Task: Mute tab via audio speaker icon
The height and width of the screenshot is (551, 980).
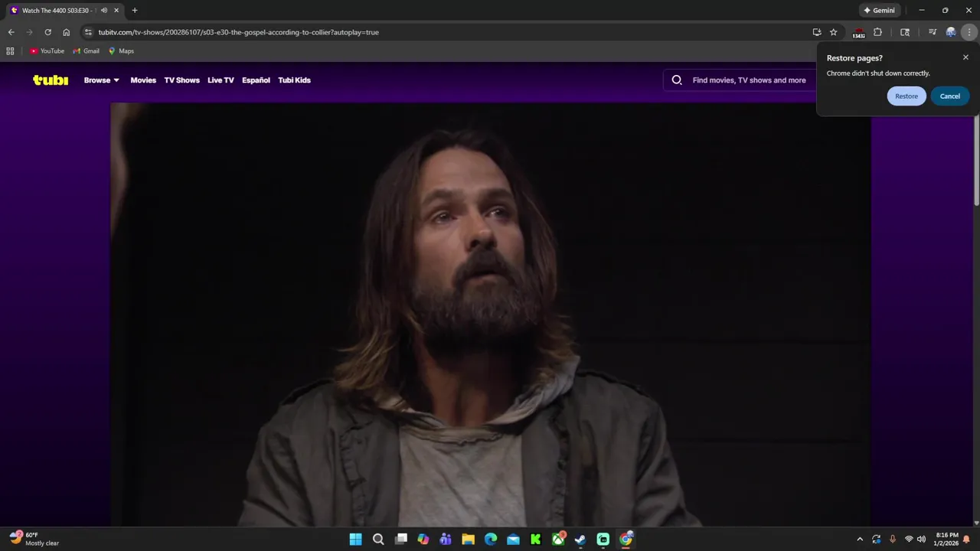Action: tap(104, 11)
